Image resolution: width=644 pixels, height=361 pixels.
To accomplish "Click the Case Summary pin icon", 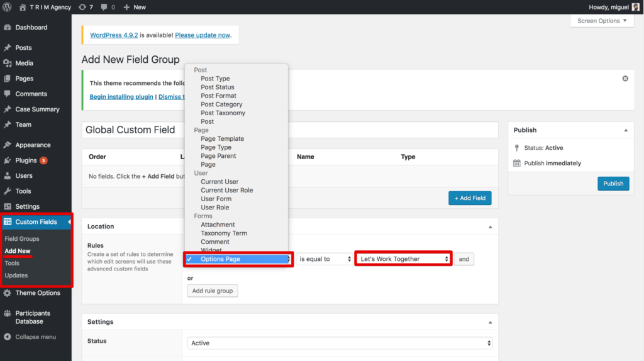I will click(8, 109).
